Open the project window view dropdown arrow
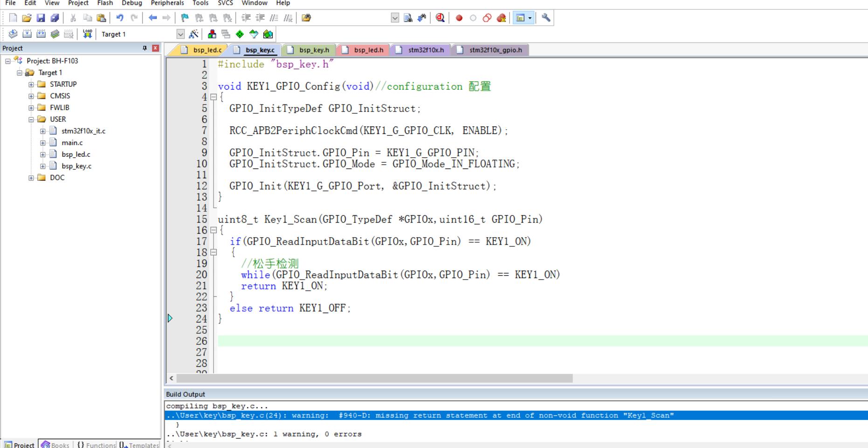The image size is (868, 448). [530, 18]
